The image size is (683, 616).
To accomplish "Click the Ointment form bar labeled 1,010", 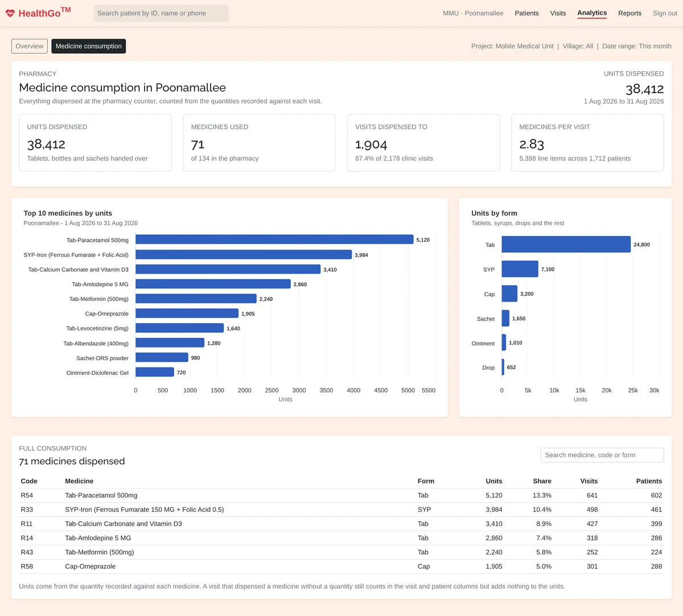I will coord(504,342).
